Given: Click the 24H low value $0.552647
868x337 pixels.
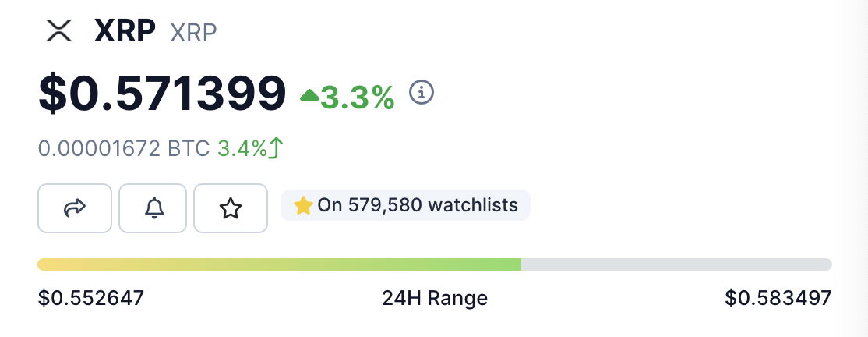Looking at the screenshot, I should coord(90,298).
